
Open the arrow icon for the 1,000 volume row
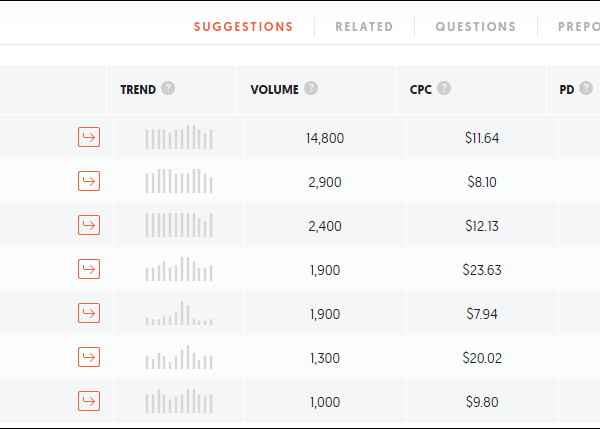tap(89, 401)
